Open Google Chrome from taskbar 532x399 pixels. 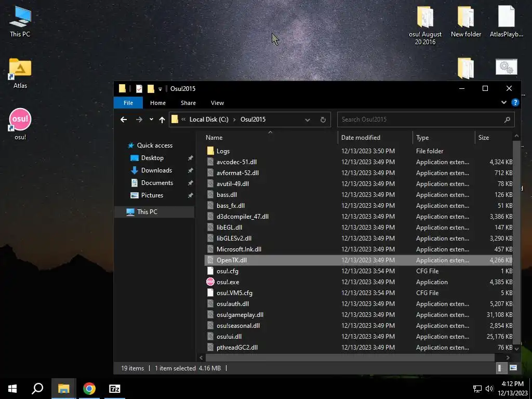89,389
